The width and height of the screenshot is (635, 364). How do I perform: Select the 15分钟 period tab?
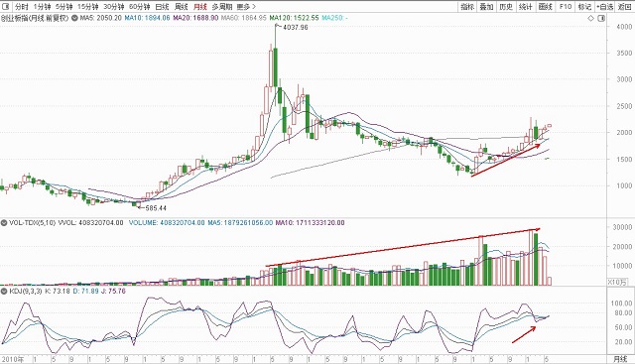[x=88, y=7]
